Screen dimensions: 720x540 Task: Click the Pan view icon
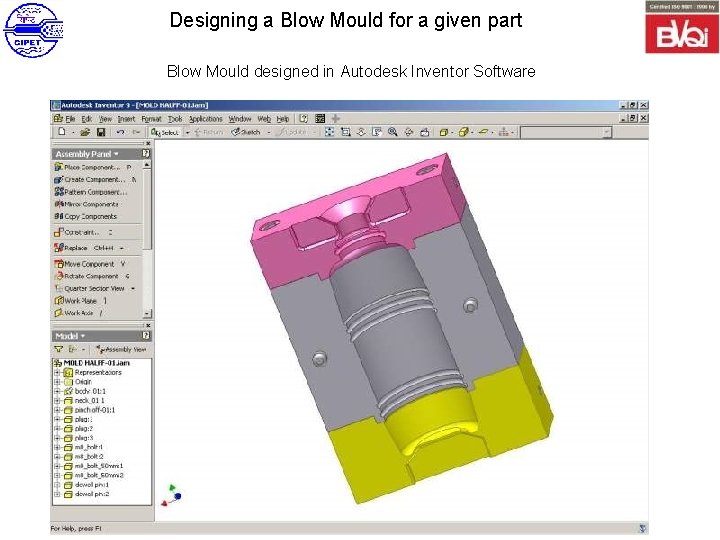click(361, 132)
